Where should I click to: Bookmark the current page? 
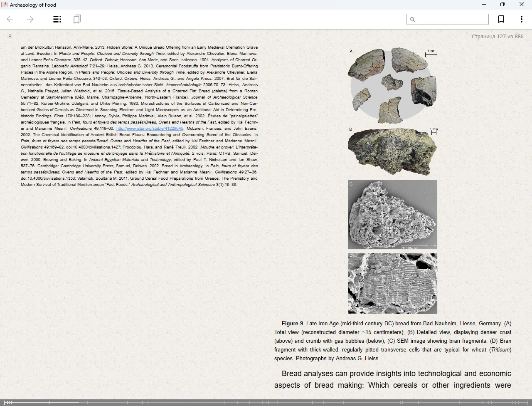coord(501,19)
